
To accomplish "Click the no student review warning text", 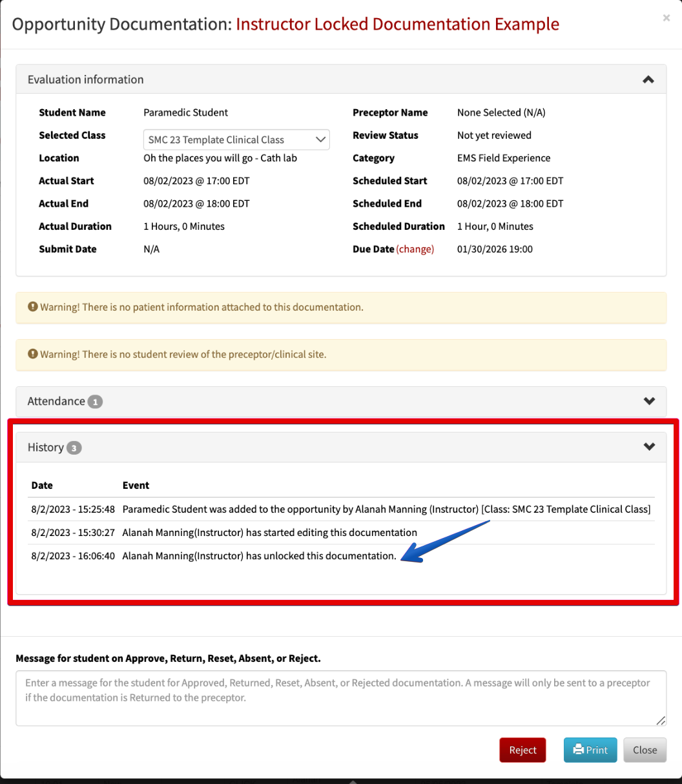I will (x=183, y=354).
